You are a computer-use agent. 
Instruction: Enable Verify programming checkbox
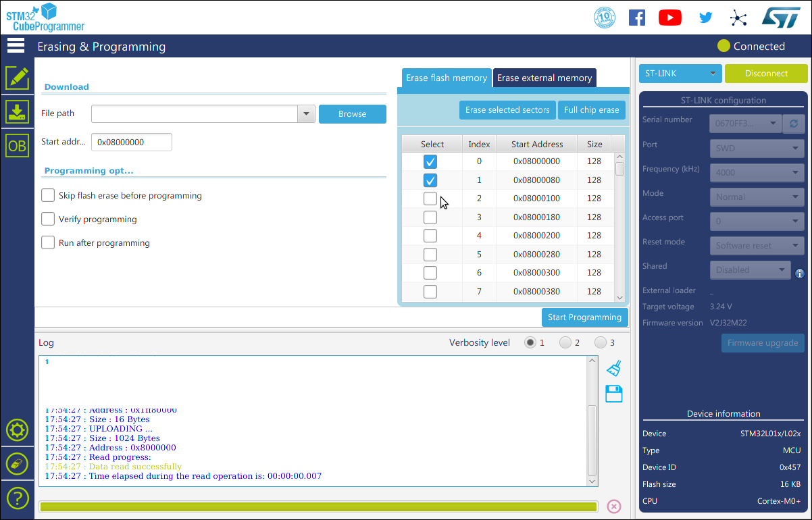click(x=48, y=219)
